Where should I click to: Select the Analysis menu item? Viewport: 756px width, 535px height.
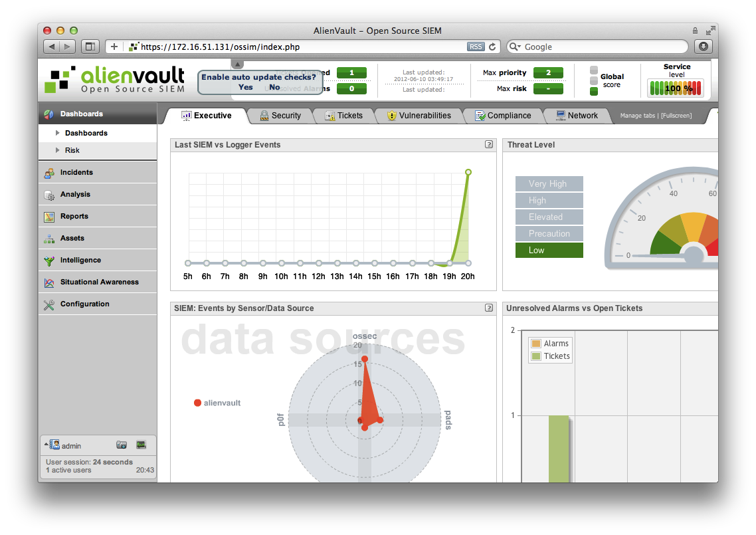pyautogui.click(x=98, y=195)
